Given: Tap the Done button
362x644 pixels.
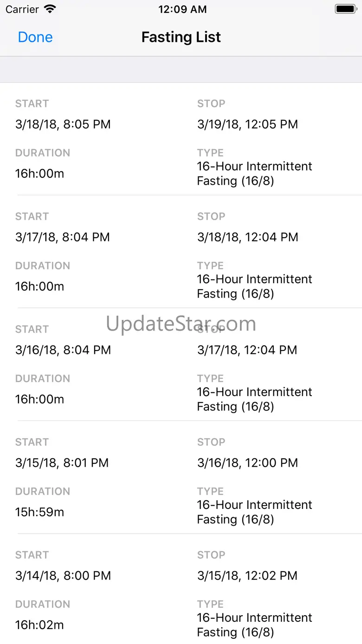Looking at the screenshot, I should point(35,37).
